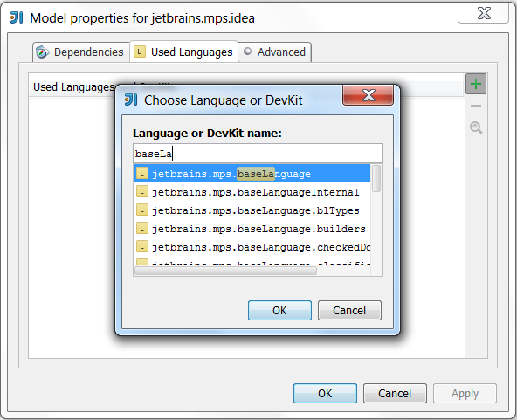
Task: Click the minus remove language icon
Action: point(475,106)
